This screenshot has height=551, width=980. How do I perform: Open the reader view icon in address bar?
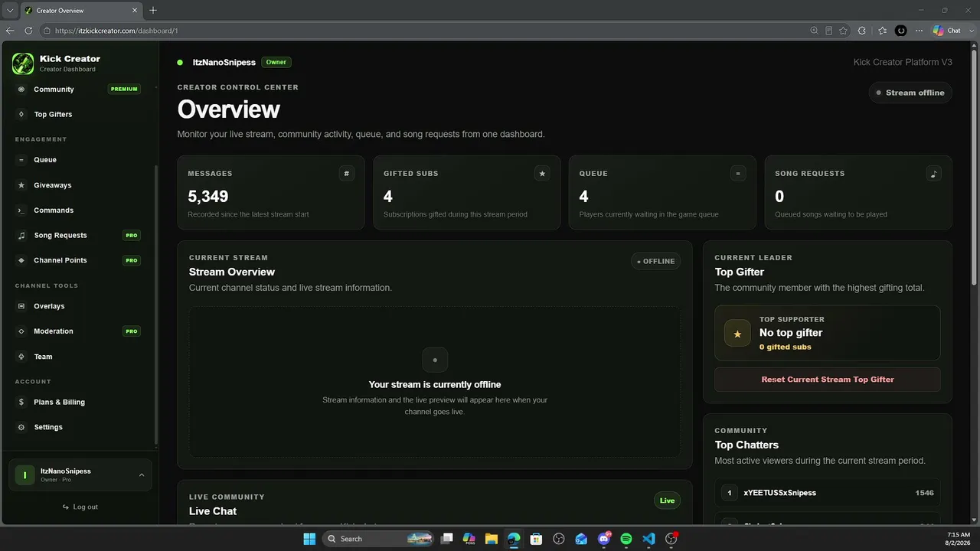[x=828, y=31]
